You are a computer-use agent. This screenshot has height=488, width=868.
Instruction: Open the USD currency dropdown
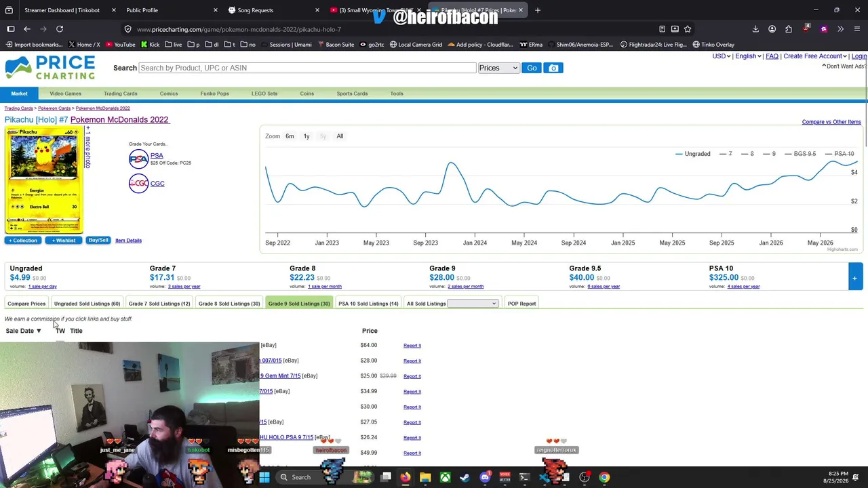point(721,56)
